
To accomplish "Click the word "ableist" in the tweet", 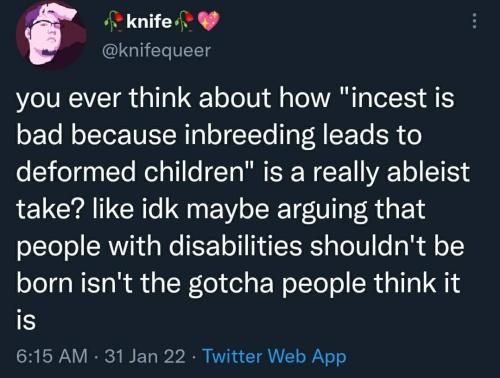I will (428, 172).
